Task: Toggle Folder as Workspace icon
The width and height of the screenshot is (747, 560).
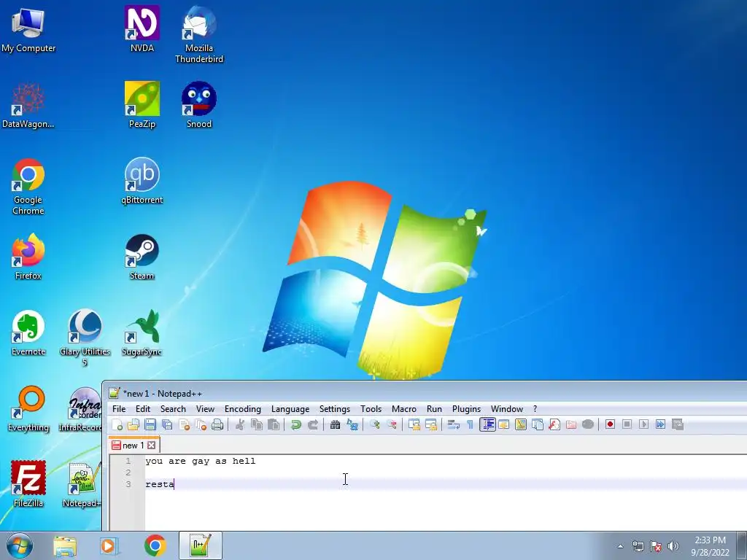Action: point(570,424)
